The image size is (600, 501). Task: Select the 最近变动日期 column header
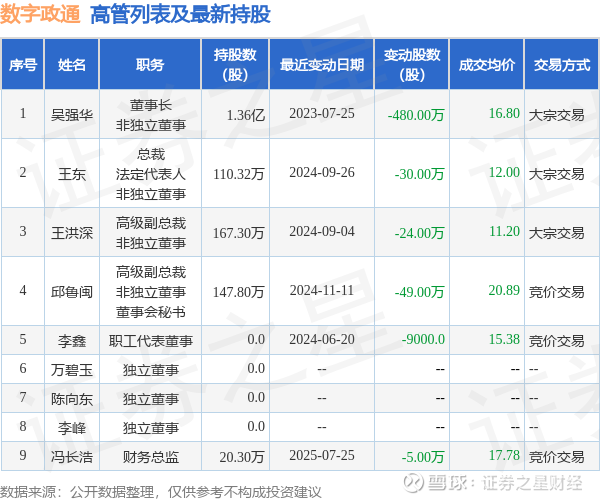pyautogui.click(x=322, y=64)
